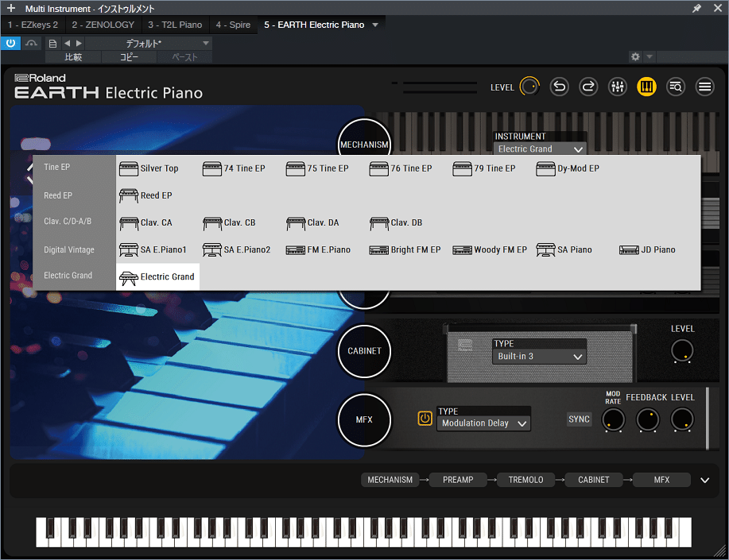
Task: Toggle the MFX power switch
Action: click(x=425, y=417)
